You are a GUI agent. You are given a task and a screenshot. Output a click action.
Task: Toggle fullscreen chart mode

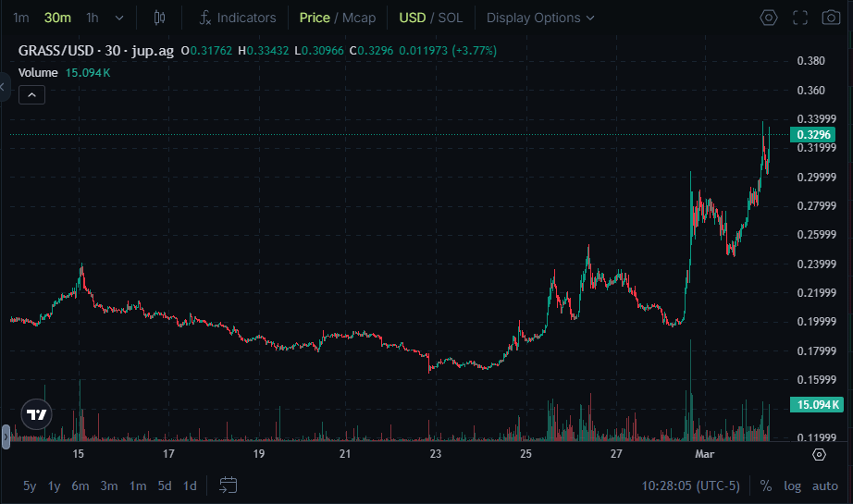pos(800,18)
